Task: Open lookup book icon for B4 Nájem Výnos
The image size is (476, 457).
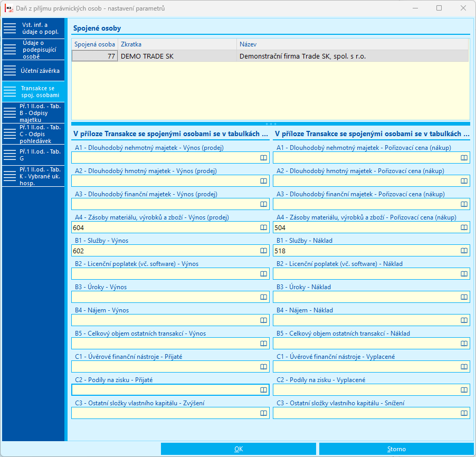Action: click(x=263, y=320)
